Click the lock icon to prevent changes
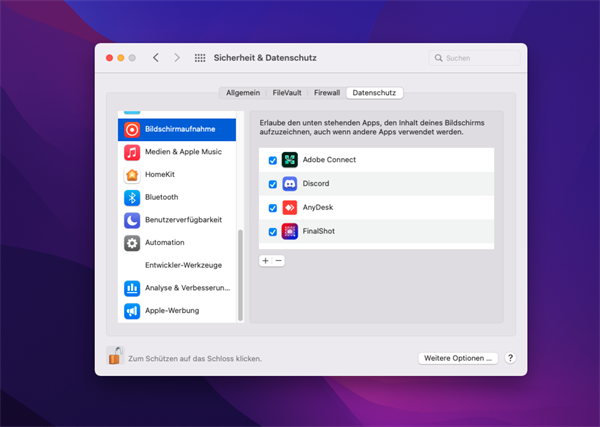Screen dimensions: 600x427 point(115,355)
